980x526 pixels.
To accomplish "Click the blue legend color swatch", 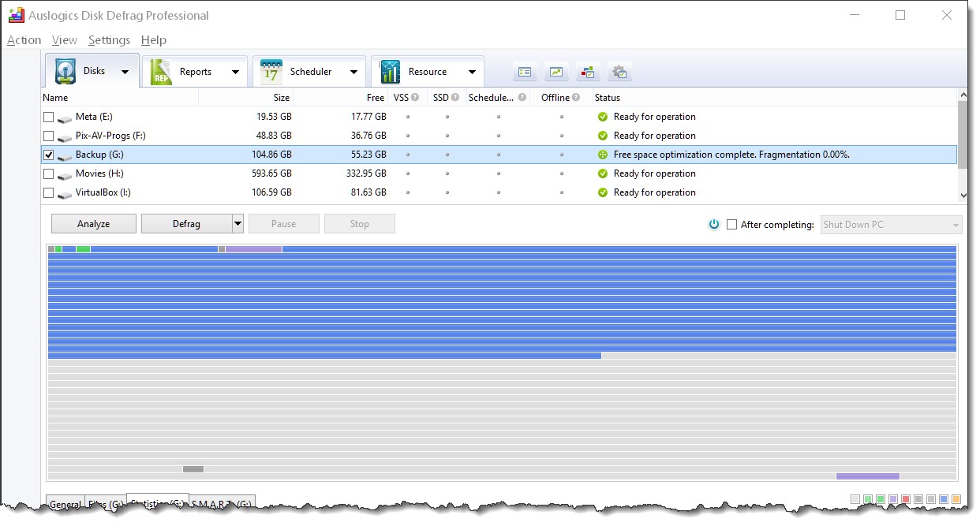I will click(944, 500).
